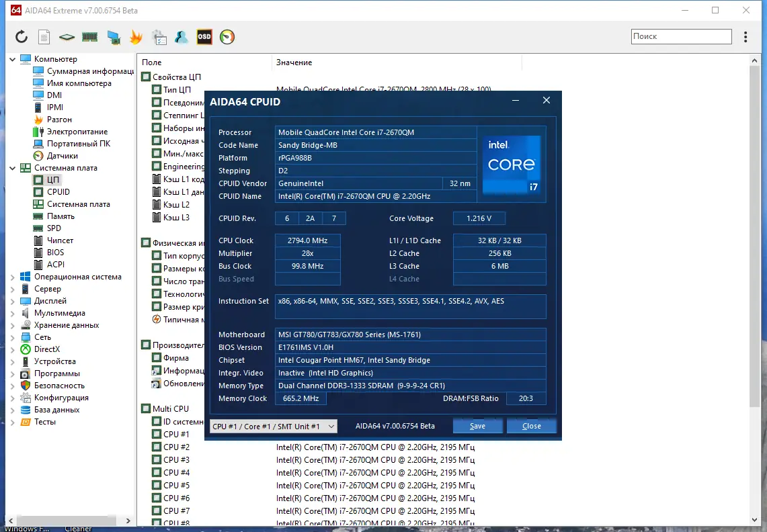Click the Multi CPU group header
This screenshot has width=767, height=532.
tap(165, 409)
